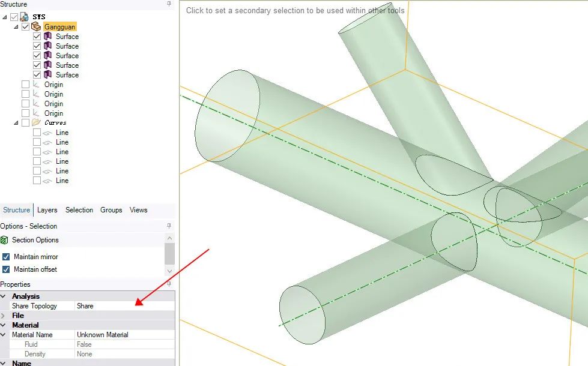Viewport: 588px width, 366px height.
Task: Click the options panel scroll-down arrow
Action: click(x=169, y=271)
